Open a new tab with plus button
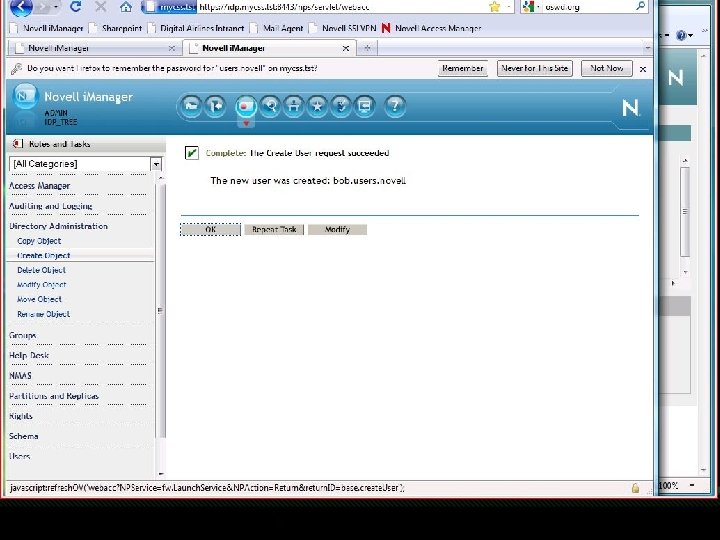Screen dimensions: 720x540 (367, 48)
